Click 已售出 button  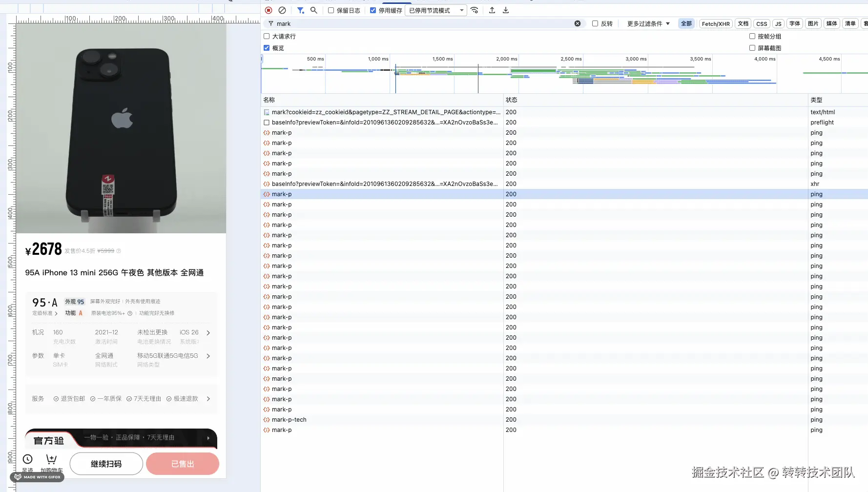pos(183,464)
